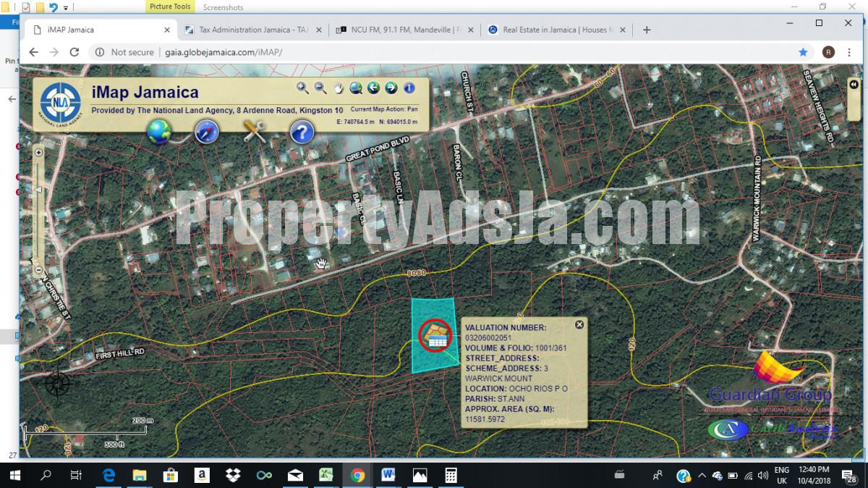Click the full extent globe-search icon

pyautogui.click(x=355, y=88)
